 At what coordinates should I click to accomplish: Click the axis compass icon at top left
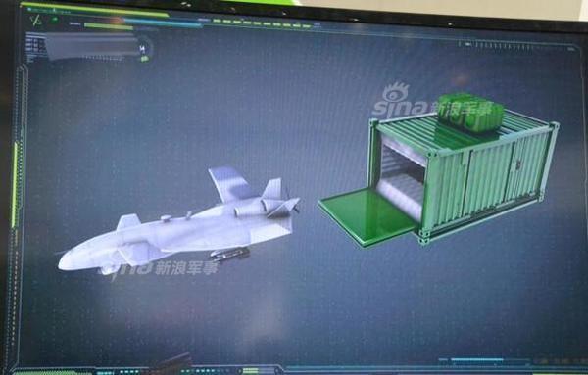coord(36,21)
